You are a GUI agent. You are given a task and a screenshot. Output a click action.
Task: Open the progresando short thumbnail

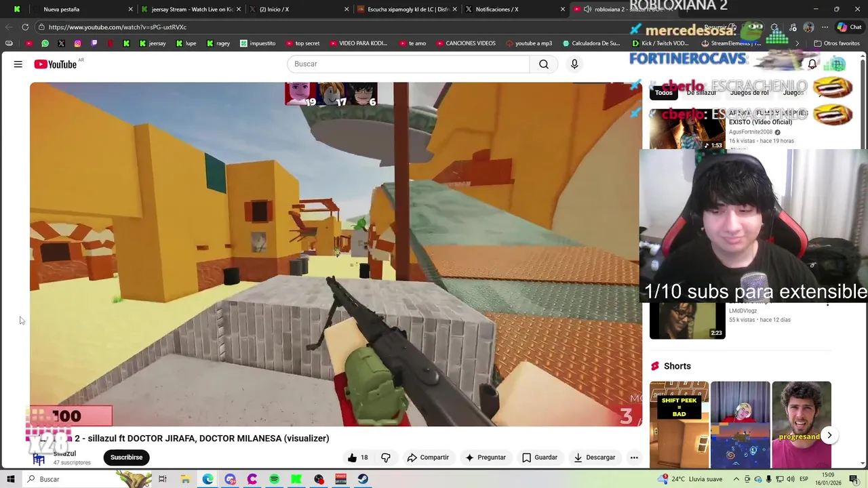click(x=802, y=425)
